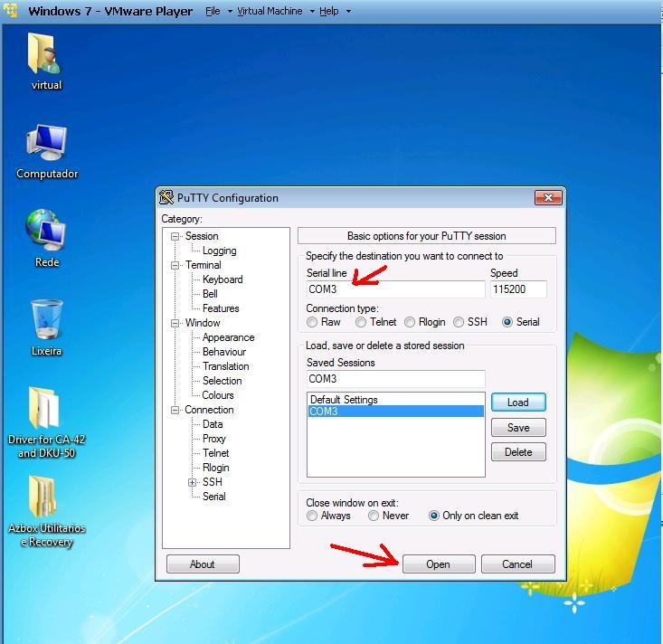Select Rlogin category in tree
Image resolution: width=663 pixels, height=644 pixels.
[215, 468]
